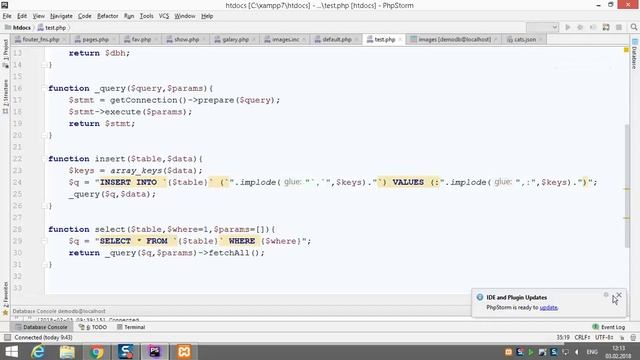640x360 pixels.
Task: Click the Debug bug icon in toolbar
Action: click(x=580, y=27)
